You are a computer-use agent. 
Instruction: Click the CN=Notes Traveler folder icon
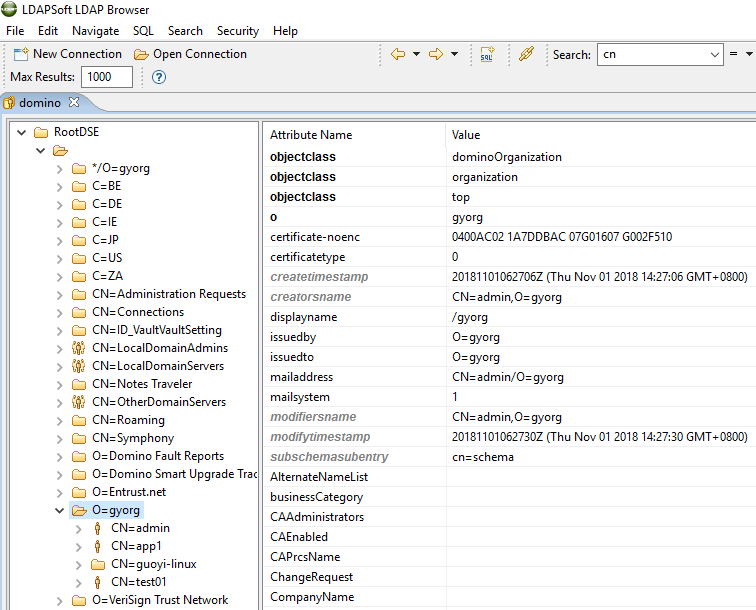coord(79,384)
